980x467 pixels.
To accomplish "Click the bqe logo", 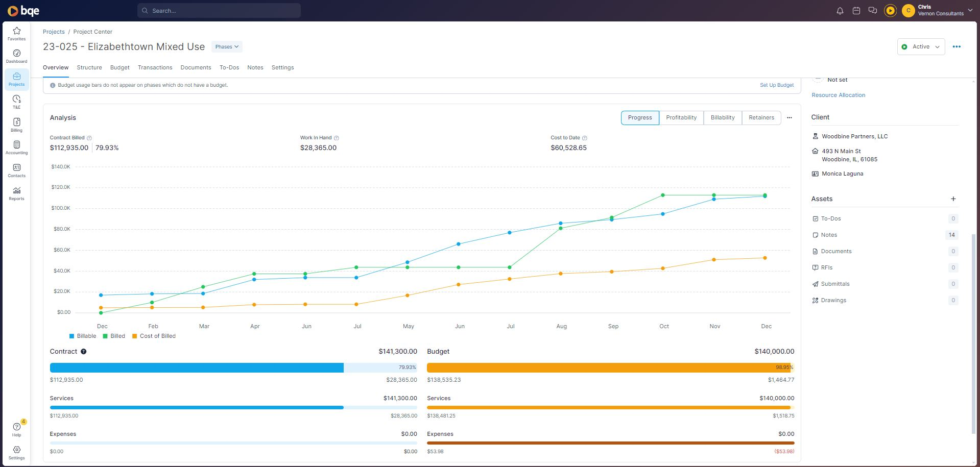I will tap(23, 11).
